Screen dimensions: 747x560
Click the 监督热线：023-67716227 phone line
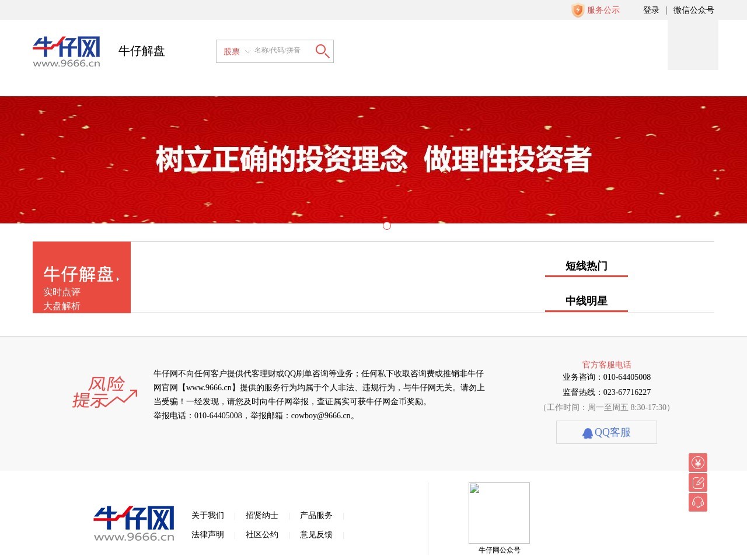[606, 393]
